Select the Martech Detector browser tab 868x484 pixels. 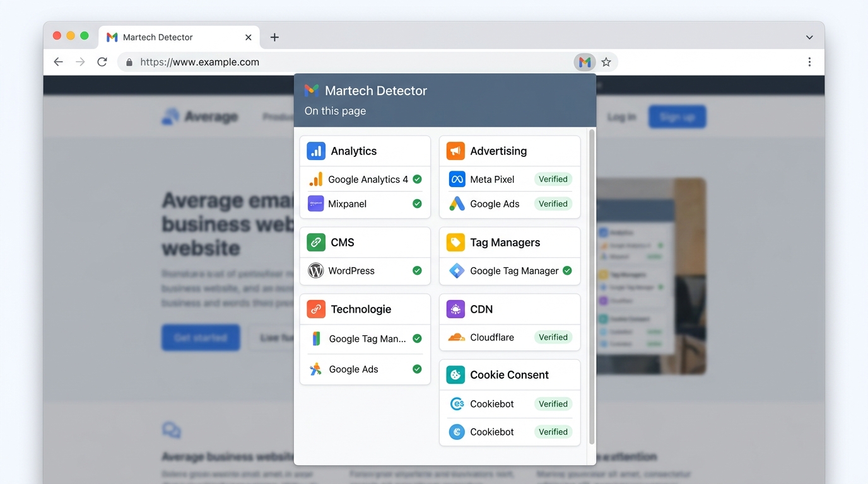(180, 37)
